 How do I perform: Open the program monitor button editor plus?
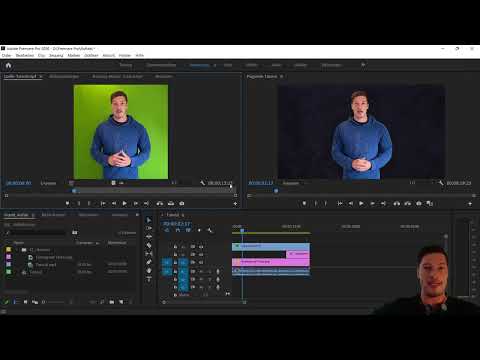click(470, 203)
